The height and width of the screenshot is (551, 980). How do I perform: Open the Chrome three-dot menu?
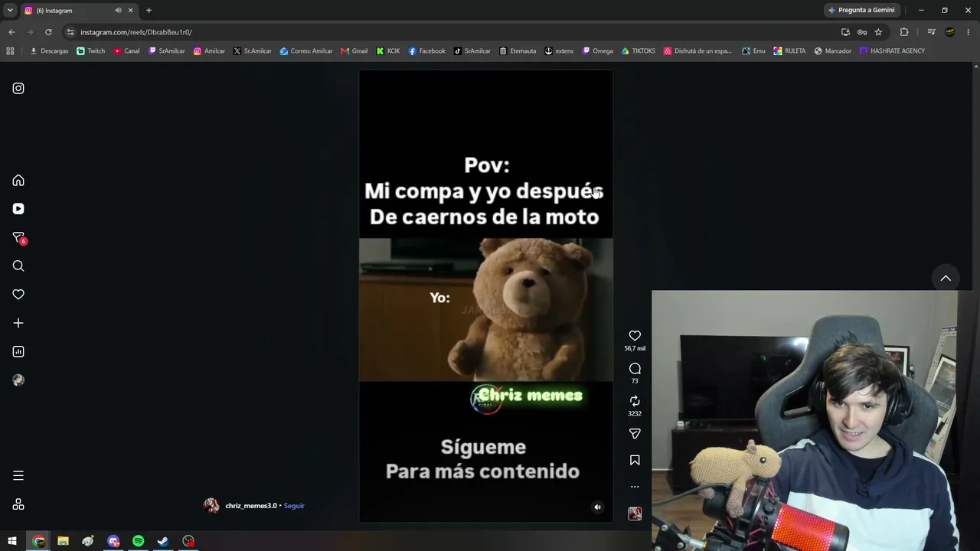969,32
